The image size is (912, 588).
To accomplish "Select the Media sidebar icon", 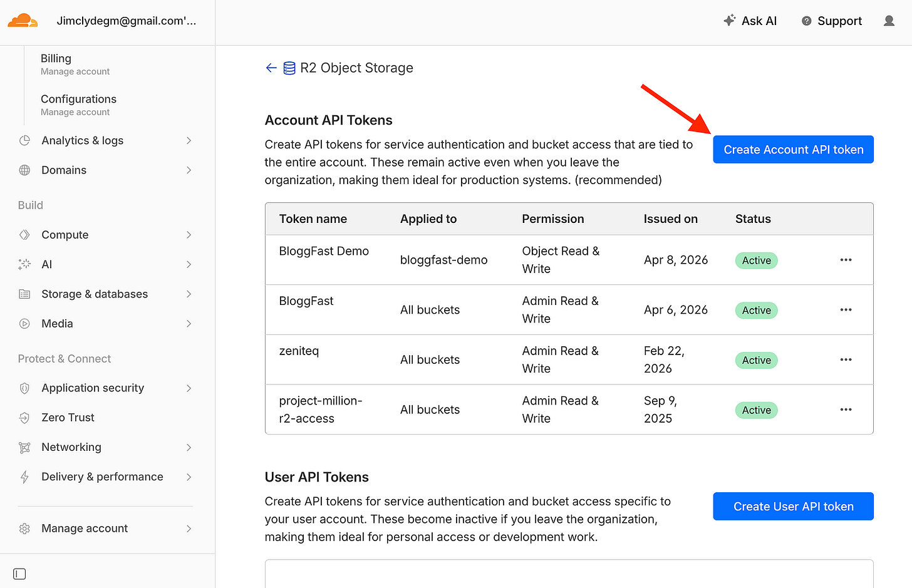I will click(x=24, y=323).
